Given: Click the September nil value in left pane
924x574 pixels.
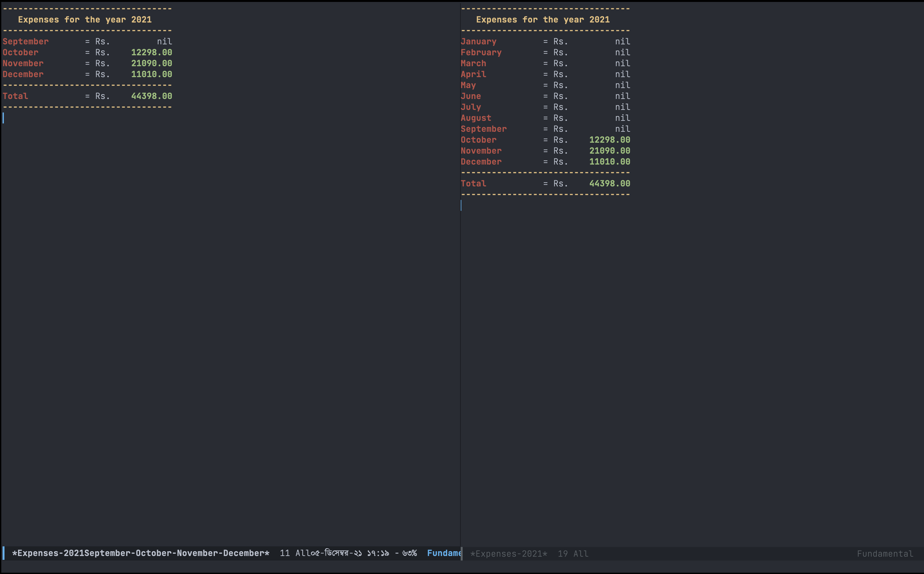Looking at the screenshot, I should pos(164,41).
